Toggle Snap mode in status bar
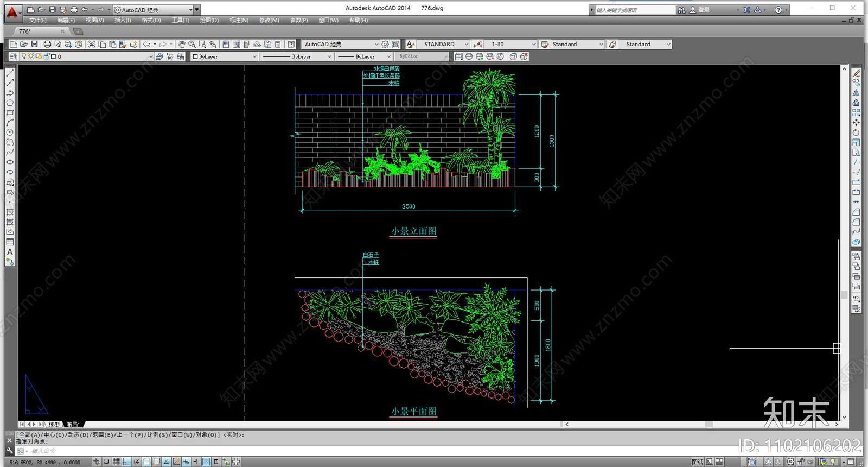The height and width of the screenshot is (467, 868). tap(107, 462)
